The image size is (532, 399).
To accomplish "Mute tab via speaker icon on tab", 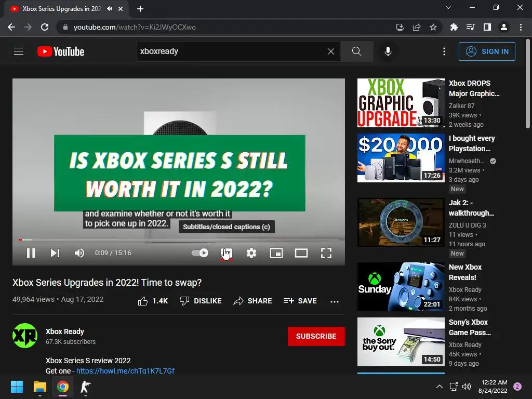I will tap(109, 9).
